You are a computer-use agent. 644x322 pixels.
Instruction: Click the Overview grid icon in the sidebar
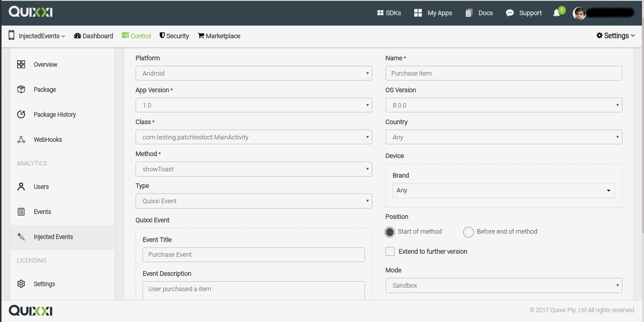coord(21,64)
